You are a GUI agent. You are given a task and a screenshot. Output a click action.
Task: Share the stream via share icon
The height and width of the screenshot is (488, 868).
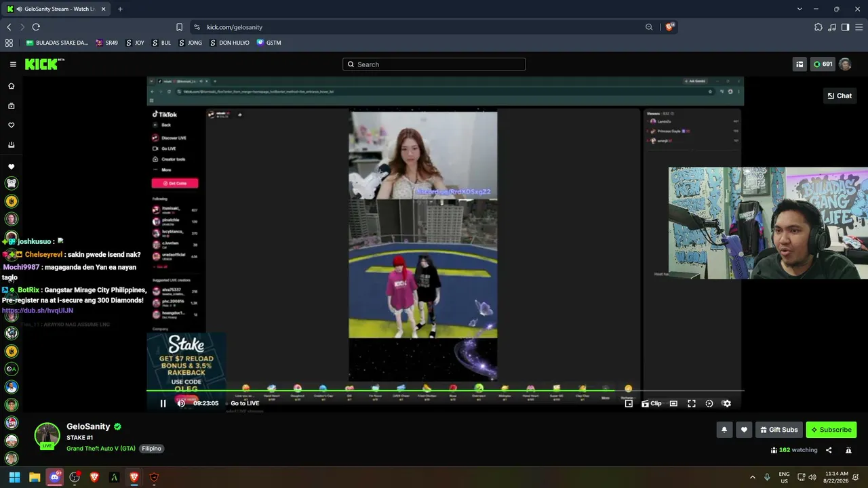[829, 450]
